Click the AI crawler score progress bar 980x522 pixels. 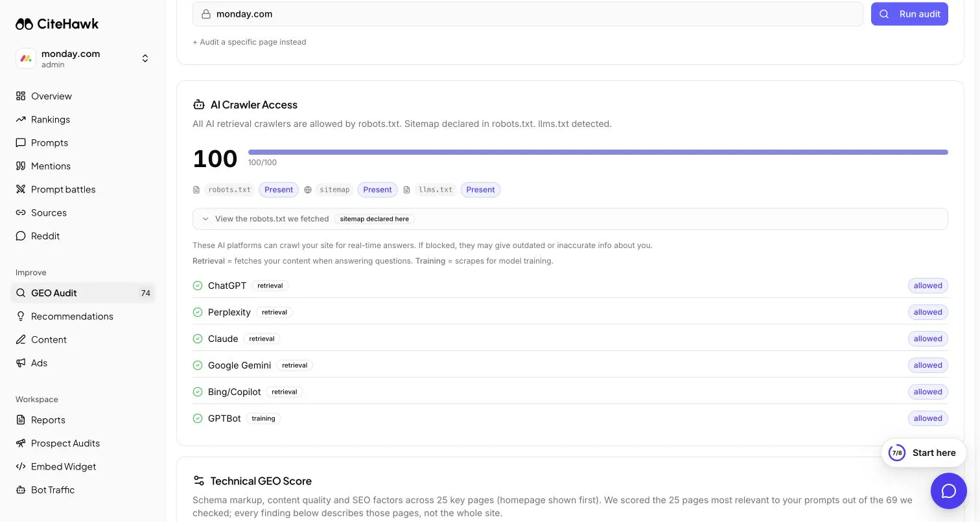coord(598,152)
